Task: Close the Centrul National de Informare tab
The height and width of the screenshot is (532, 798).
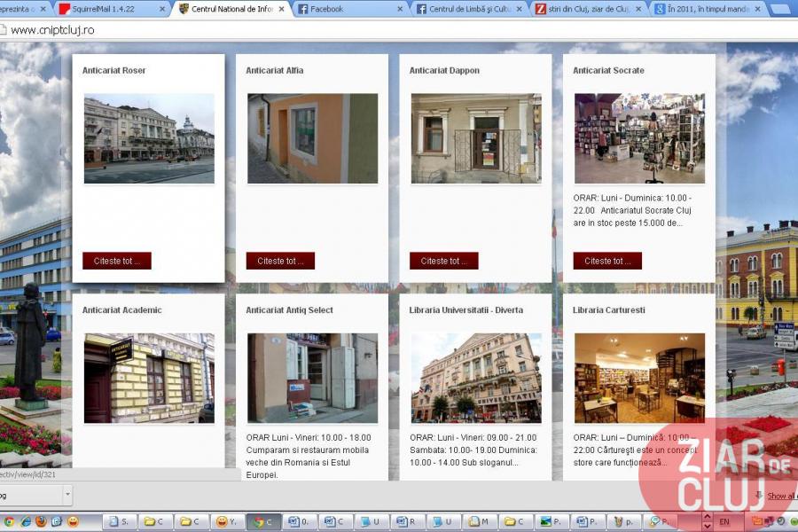Action: click(x=281, y=9)
